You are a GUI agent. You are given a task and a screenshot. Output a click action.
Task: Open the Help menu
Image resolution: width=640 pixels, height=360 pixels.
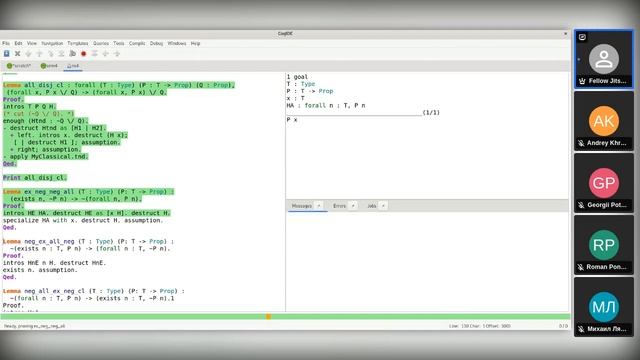pyautogui.click(x=196, y=43)
